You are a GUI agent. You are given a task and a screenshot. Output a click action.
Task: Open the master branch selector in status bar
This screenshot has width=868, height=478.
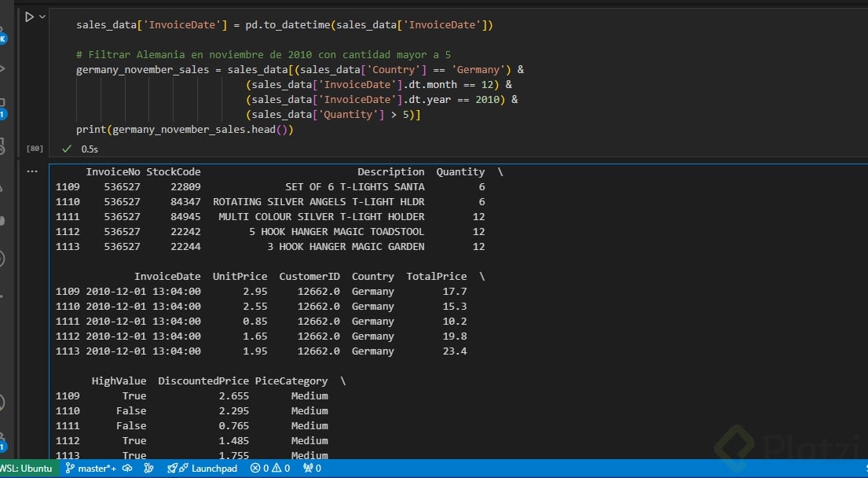[90, 469]
